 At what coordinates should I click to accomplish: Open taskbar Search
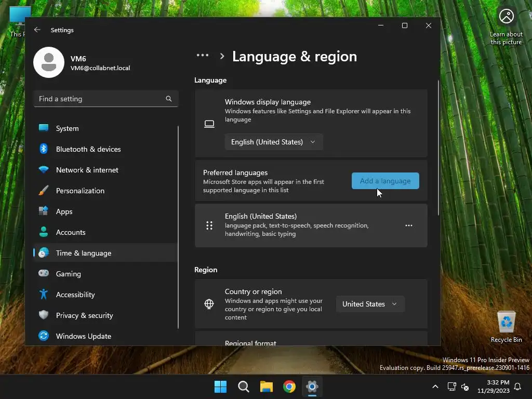(244, 387)
